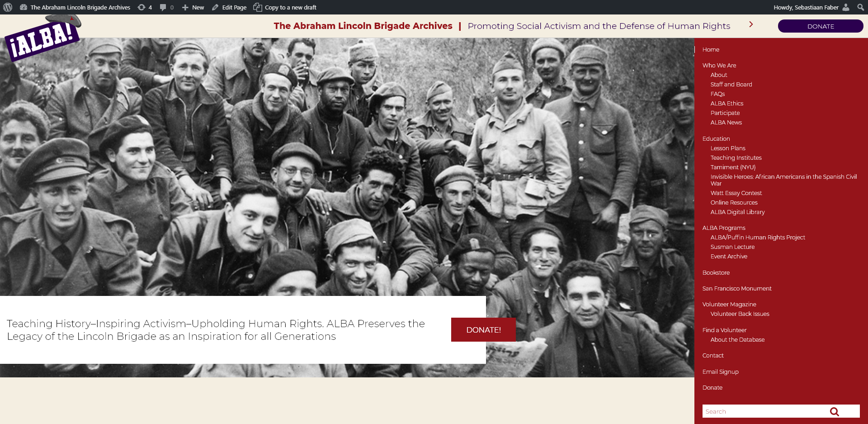Open ALBA/Puffin Human Rights Project link

pyautogui.click(x=758, y=238)
